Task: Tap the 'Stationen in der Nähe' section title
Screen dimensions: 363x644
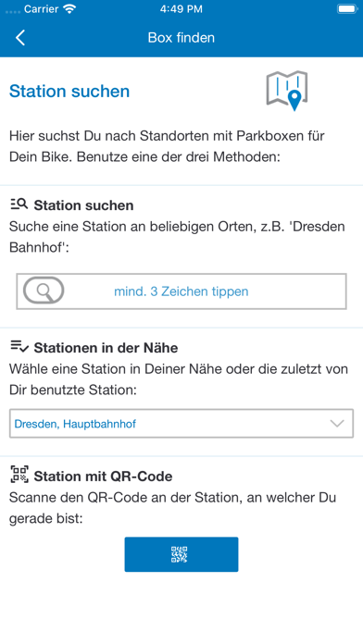Action: (x=106, y=348)
